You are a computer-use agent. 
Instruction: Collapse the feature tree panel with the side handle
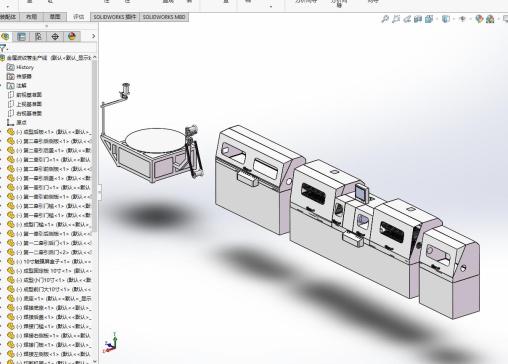(x=99, y=192)
